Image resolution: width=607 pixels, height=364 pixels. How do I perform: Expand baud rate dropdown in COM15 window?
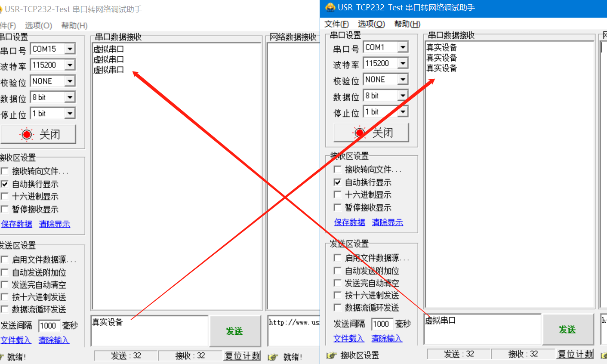(70, 65)
